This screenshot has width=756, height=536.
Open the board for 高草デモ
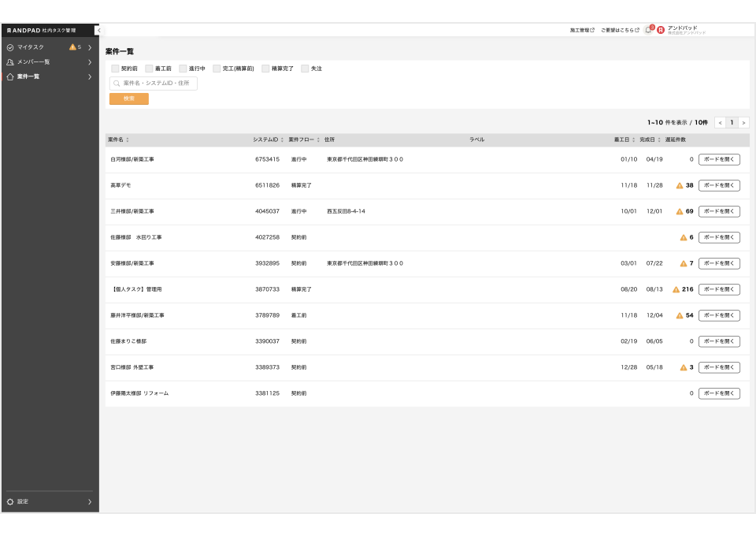pos(719,185)
